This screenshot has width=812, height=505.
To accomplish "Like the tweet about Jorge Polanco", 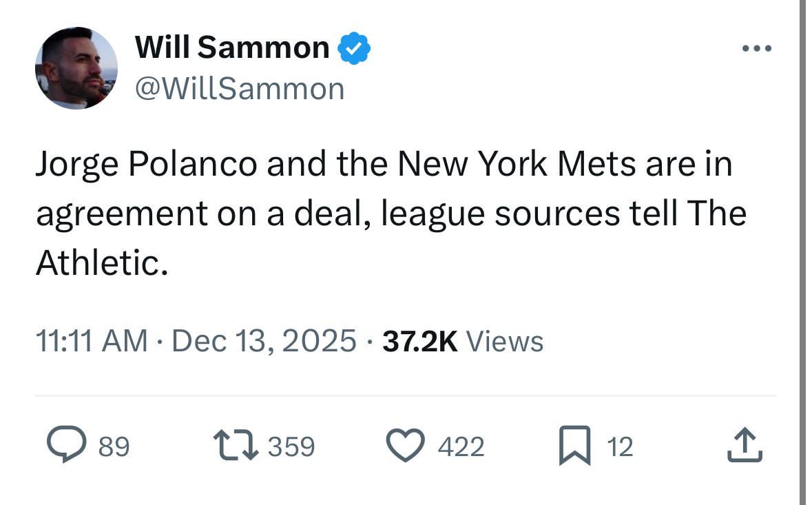I will coord(409,446).
